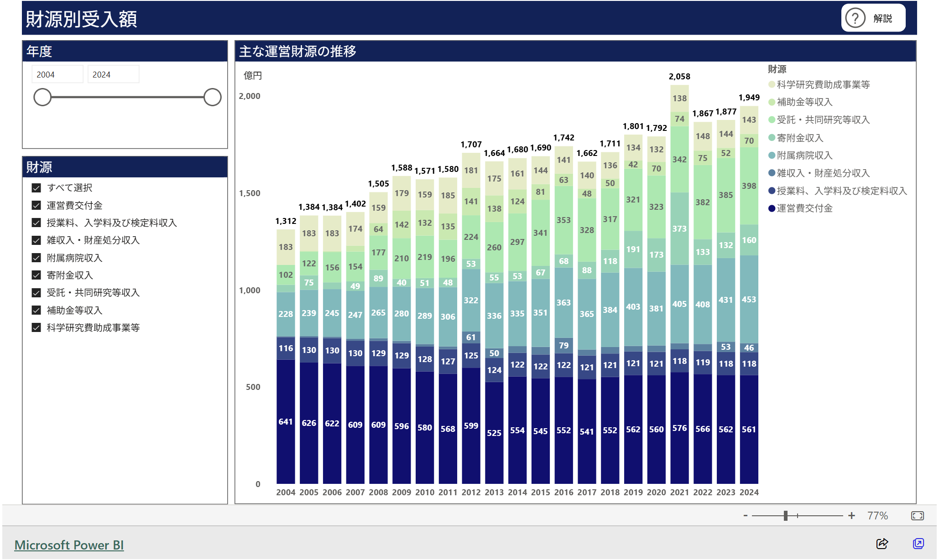Toggle the 運営費交付金 checkbox

pyautogui.click(x=37, y=205)
